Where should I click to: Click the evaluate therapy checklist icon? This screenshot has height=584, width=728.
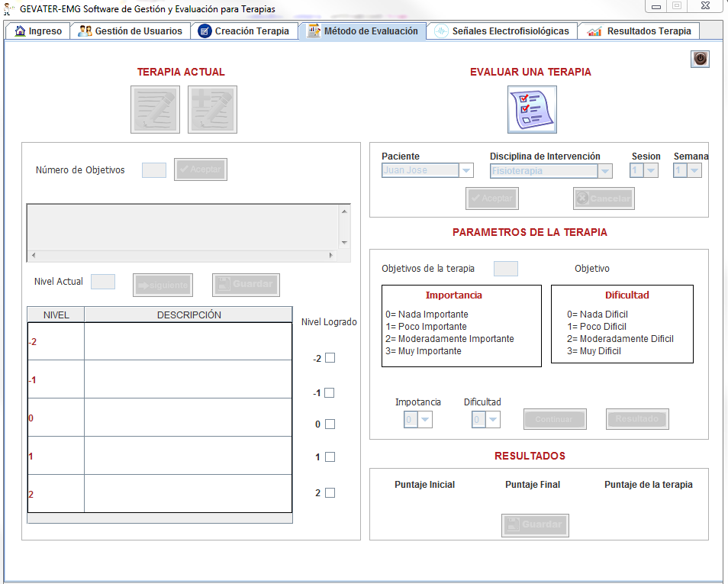coord(532,109)
